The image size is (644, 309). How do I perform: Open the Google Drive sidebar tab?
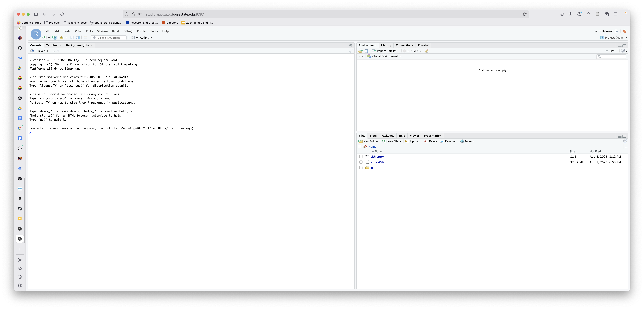20,108
